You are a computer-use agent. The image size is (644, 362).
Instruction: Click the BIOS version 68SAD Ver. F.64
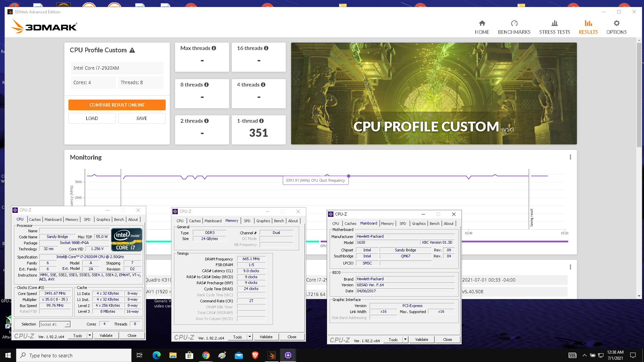405,285
